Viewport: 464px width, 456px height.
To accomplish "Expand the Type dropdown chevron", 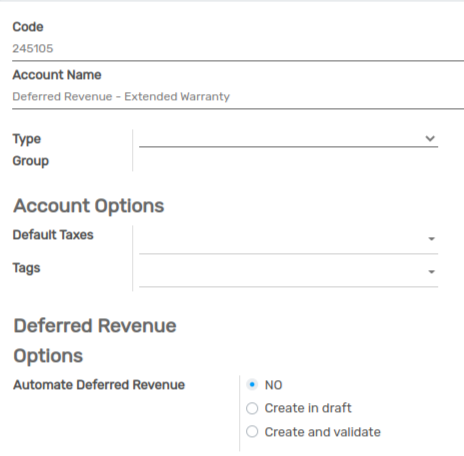I will coord(430,138).
